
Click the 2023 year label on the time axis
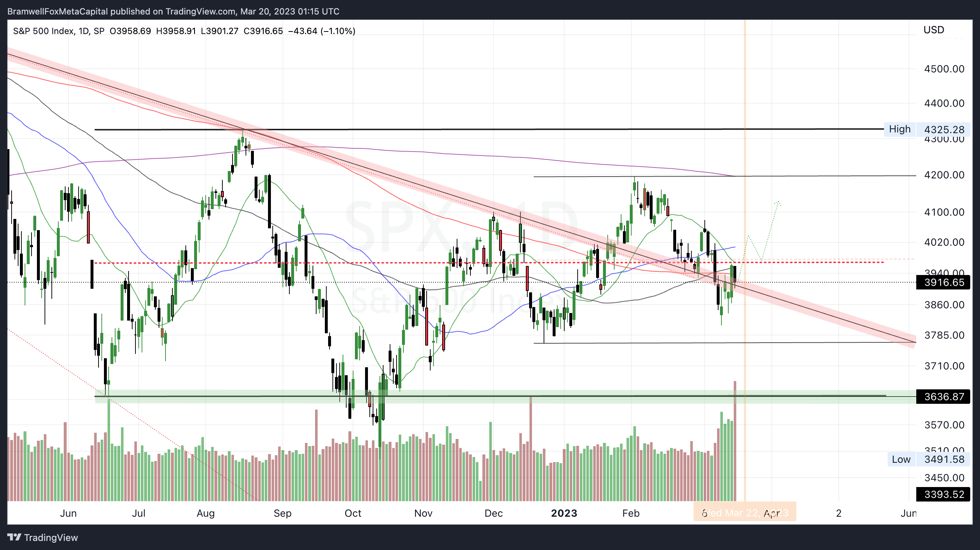coord(564,513)
